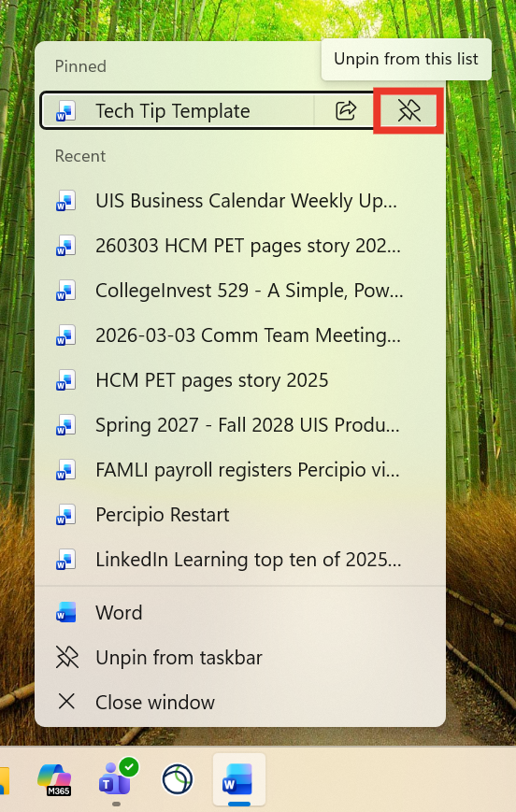
Task: Click the Word file icon beside FAMLI payroll registers
Action: (65, 470)
